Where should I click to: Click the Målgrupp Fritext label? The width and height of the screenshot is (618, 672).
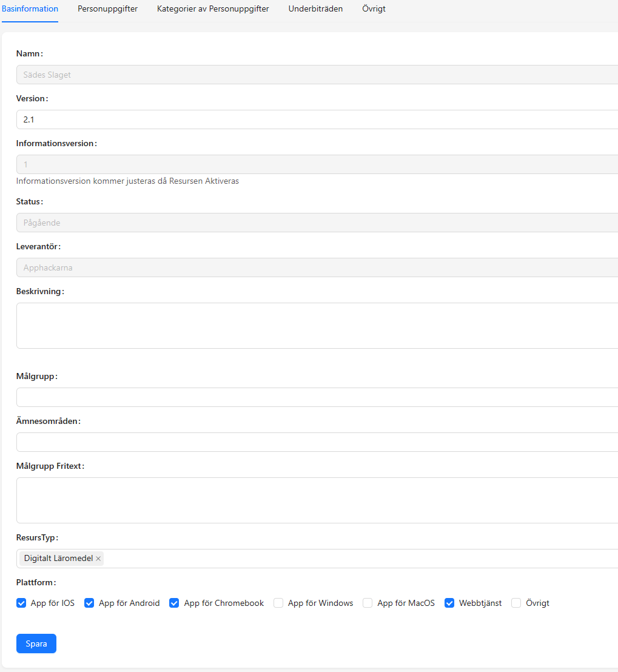[x=50, y=466]
